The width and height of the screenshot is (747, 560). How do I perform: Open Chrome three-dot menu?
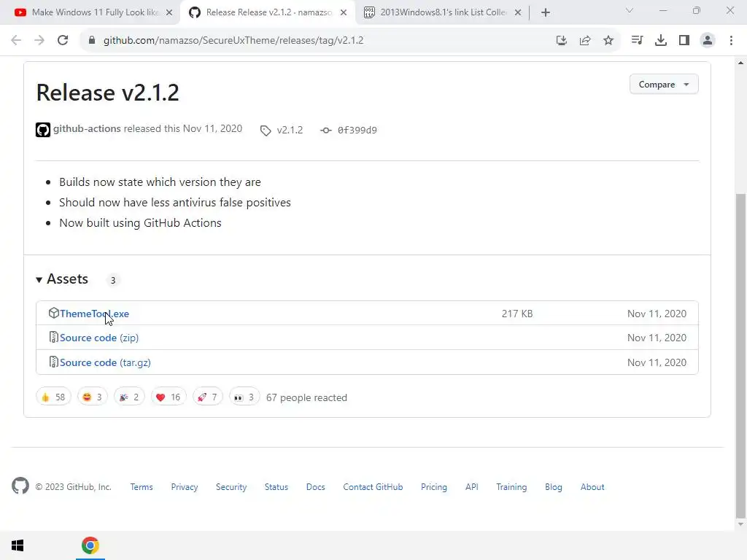[x=731, y=41]
